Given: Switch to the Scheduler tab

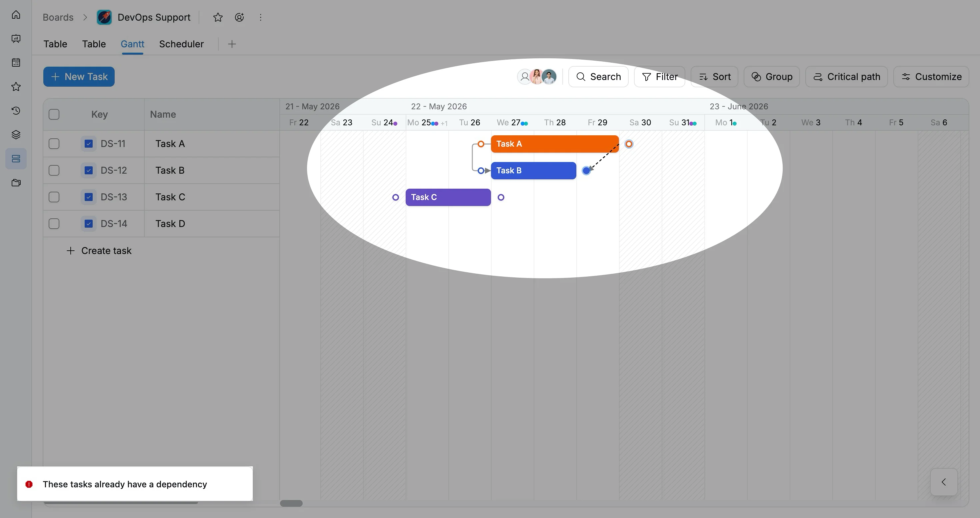Looking at the screenshot, I should point(181,44).
